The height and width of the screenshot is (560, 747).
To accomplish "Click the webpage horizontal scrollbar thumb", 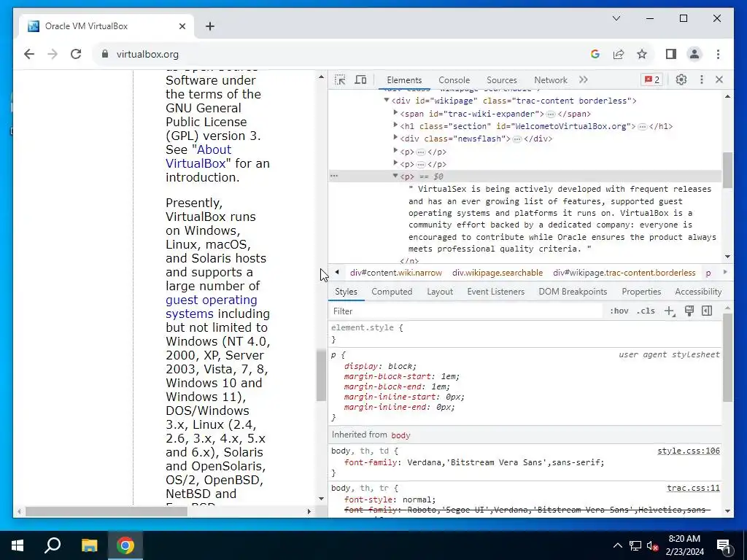I will coord(107,511).
